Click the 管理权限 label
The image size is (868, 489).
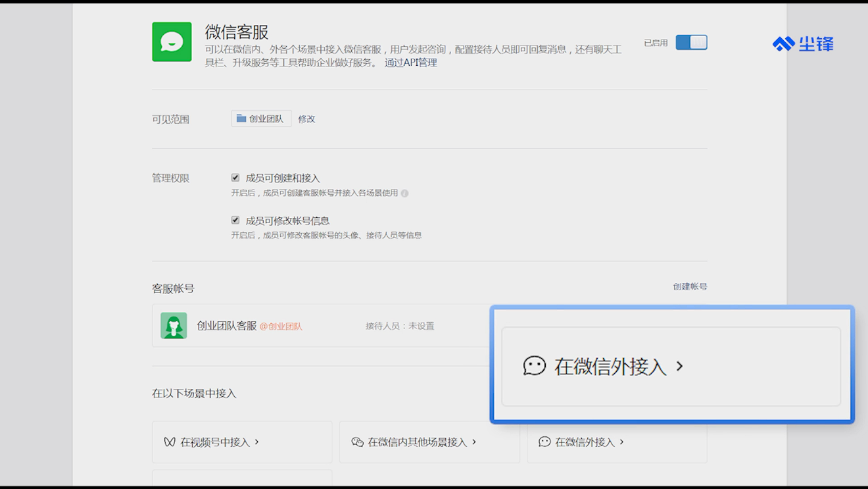tap(171, 178)
